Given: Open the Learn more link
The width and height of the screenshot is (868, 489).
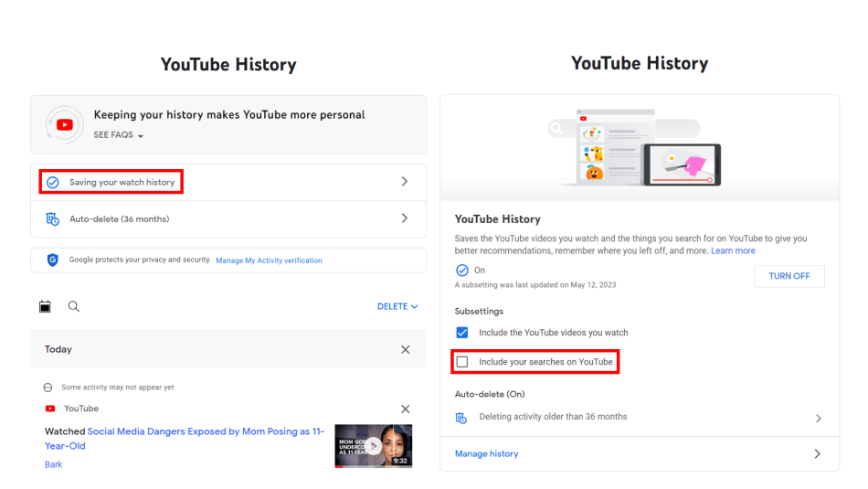Looking at the screenshot, I should click(x=733, y=250).
